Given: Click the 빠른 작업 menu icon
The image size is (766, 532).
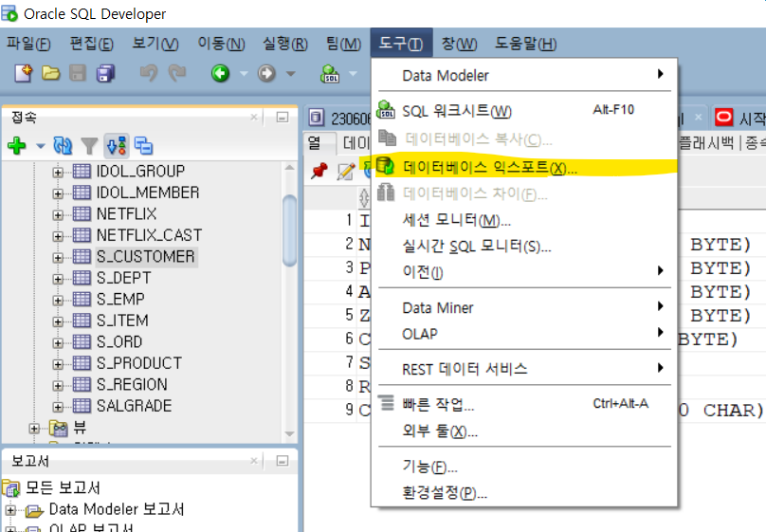Looking at the screenshot, I should [x=386, y=402].
